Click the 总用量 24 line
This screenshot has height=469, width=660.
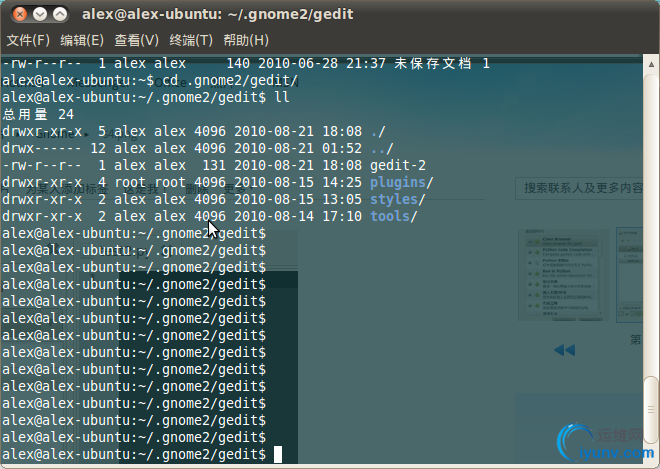pos(38,115)
